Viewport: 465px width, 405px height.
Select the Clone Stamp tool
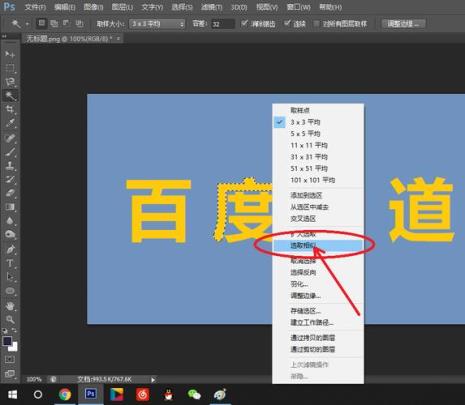click(10, 166)
